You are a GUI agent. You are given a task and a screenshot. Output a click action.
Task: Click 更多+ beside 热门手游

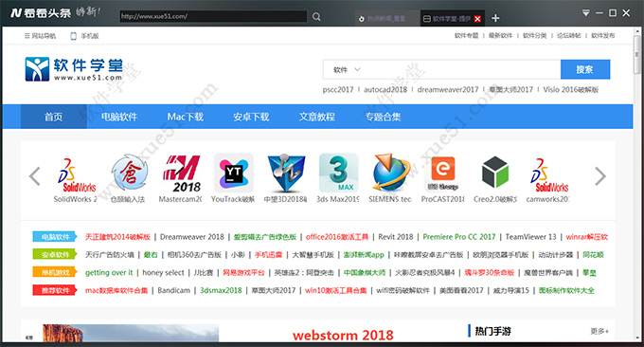click(599, 331)
